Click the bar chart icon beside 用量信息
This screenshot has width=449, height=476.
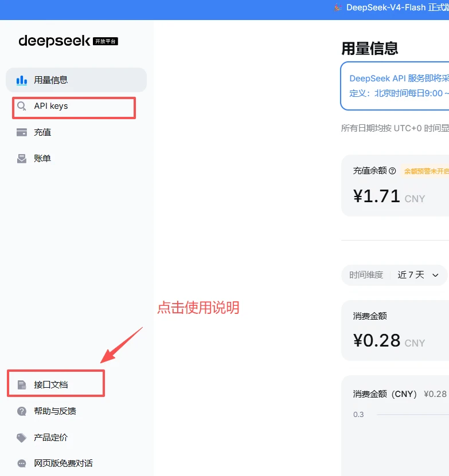click(22, 80)
